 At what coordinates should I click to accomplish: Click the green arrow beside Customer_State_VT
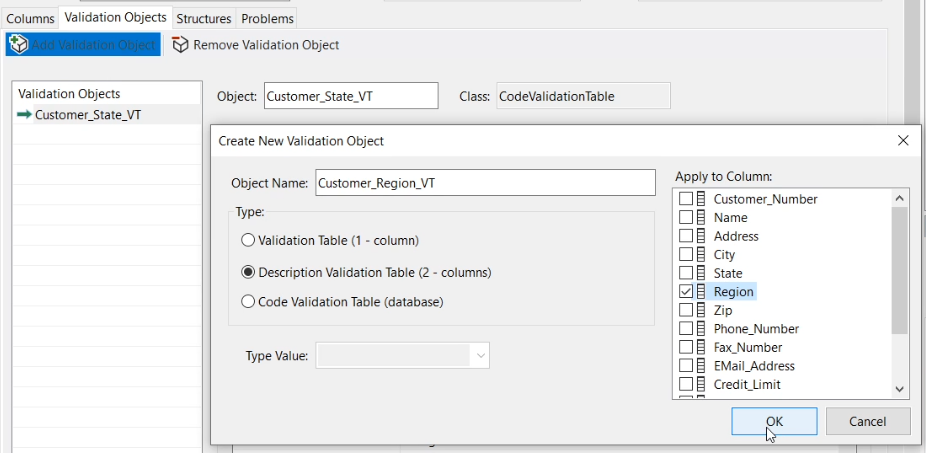[x=25, y=115]
